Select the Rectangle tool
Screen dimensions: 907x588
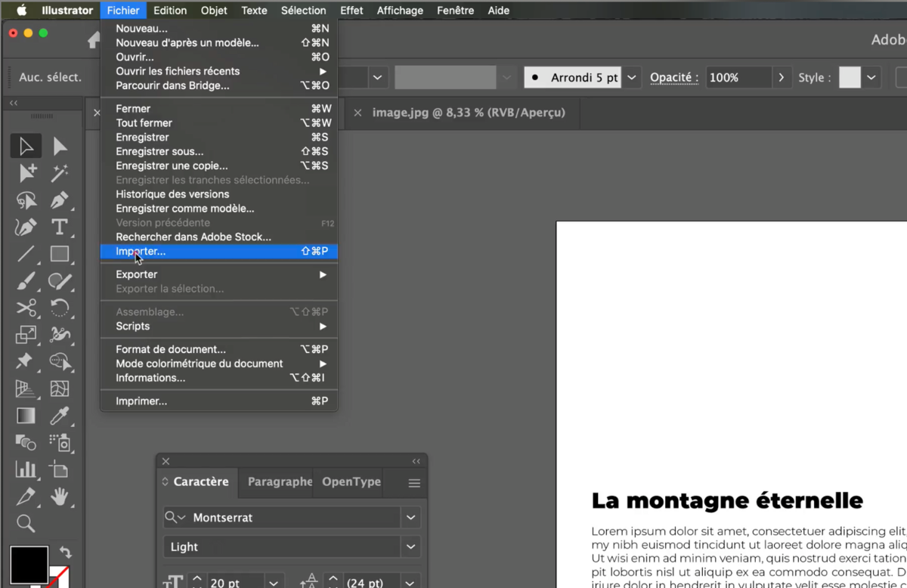pos(60,254)
